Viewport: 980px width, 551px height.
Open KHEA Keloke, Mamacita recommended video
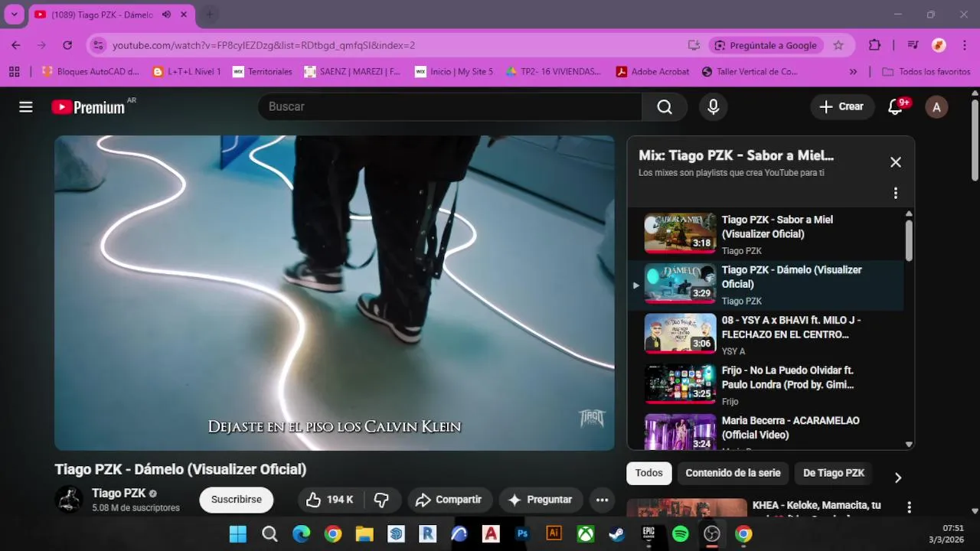pos(816,506)
